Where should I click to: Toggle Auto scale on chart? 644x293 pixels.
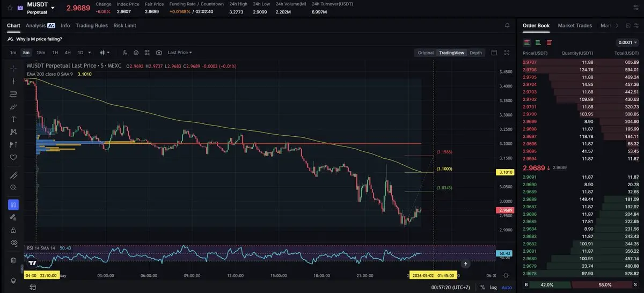coord(507,287)
